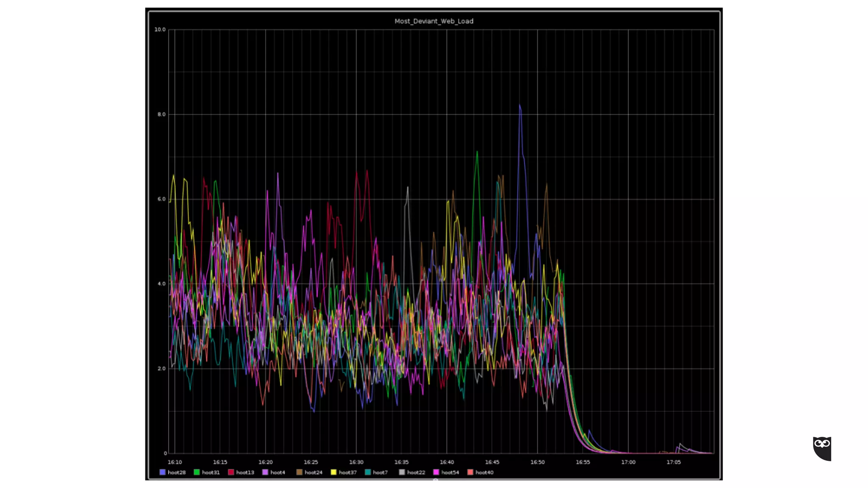Select the hoot7 legend label
Image resolution: width=868 pixels, height=488 pixels.
[x=381, y=472]
